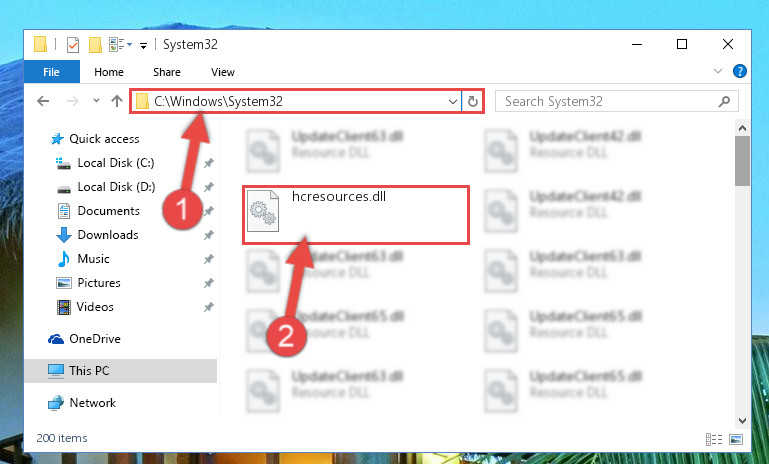
Task: Click the System32 window folder icon in the title bar
Action: click(40, 45)
